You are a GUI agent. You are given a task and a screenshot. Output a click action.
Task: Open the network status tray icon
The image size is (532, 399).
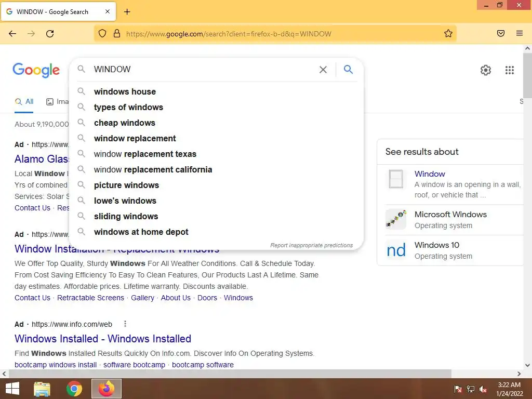471,389
